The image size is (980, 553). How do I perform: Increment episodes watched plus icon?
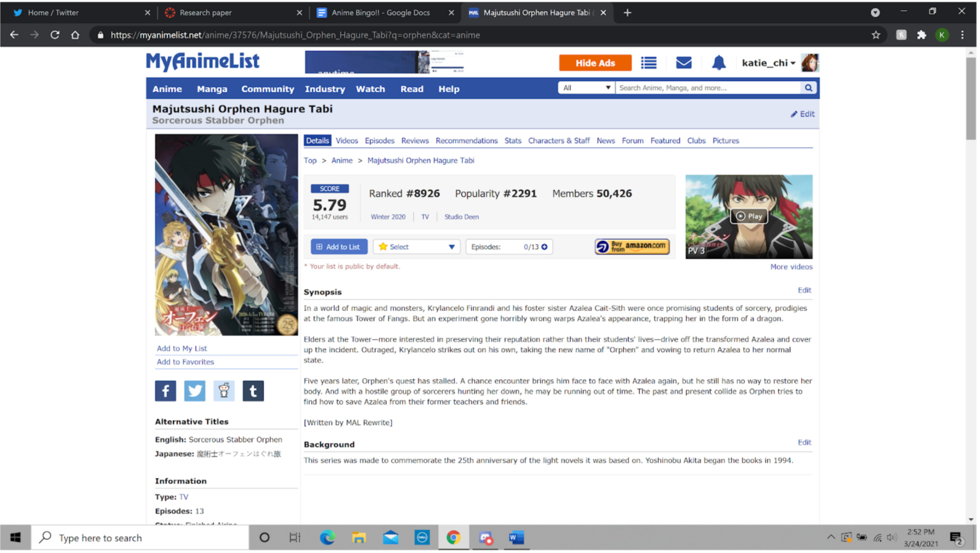point(545,247)
